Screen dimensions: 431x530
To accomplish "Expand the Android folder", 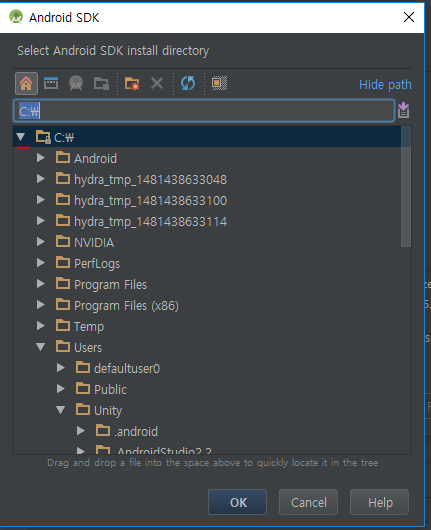I will click(x=41, y=158).
